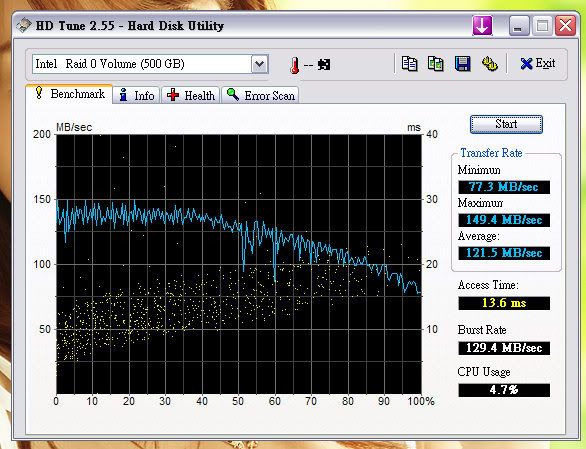
Task: Minimize the HD Tune window
Action: click(x=518, y=26)
